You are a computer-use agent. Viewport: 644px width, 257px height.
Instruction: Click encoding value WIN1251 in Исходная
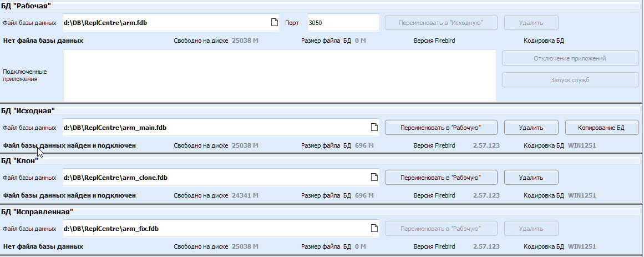point(582,145)
